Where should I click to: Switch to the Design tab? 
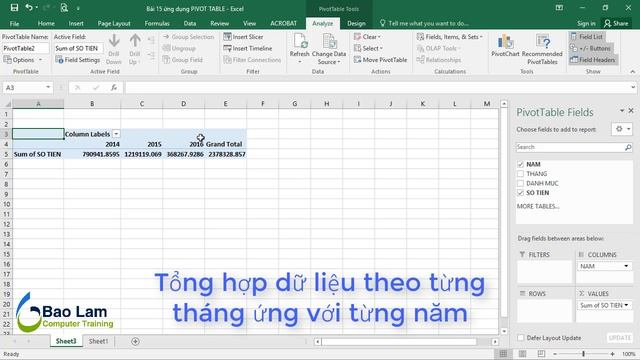(356, 23)
